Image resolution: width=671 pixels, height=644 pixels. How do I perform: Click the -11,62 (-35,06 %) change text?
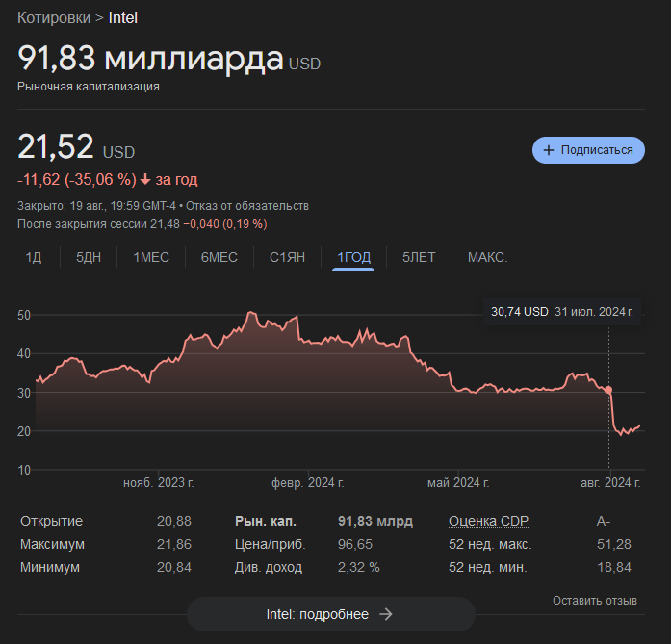pos(77,180)
